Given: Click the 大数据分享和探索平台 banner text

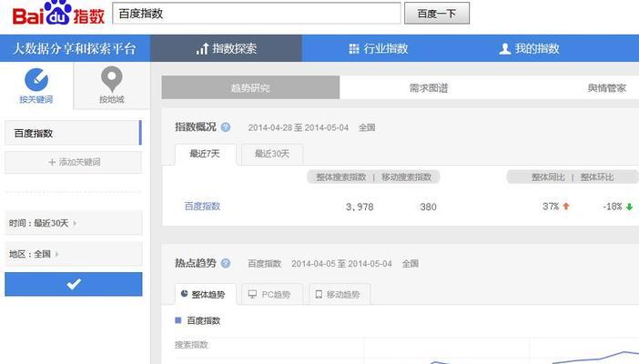Looking at the screenshot, I should click(x=74, y=48).
